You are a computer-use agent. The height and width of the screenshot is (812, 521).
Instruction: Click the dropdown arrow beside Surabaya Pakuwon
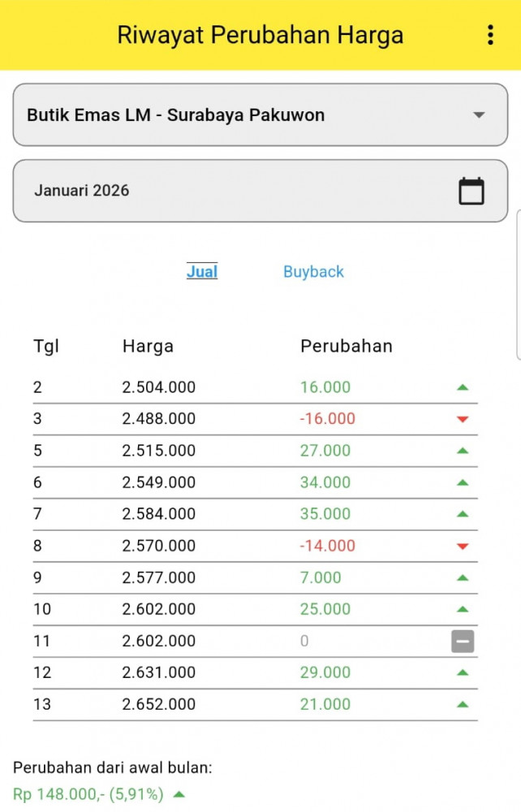479,115
